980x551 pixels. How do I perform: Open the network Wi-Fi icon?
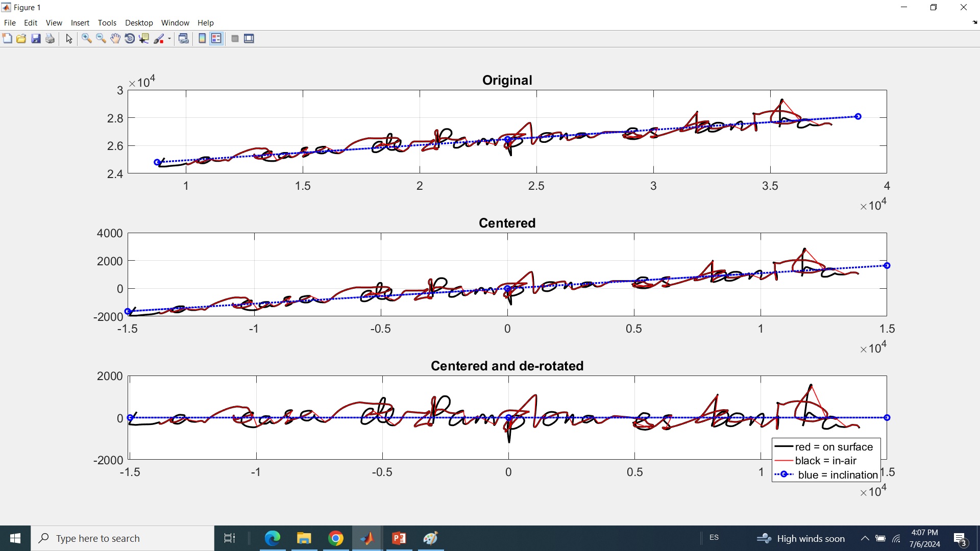point(897,538)
